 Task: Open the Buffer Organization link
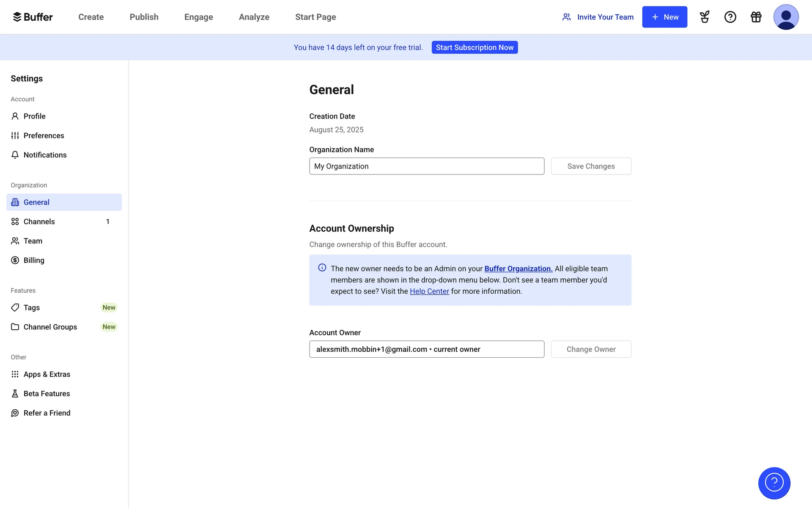[x=518, y=269]
